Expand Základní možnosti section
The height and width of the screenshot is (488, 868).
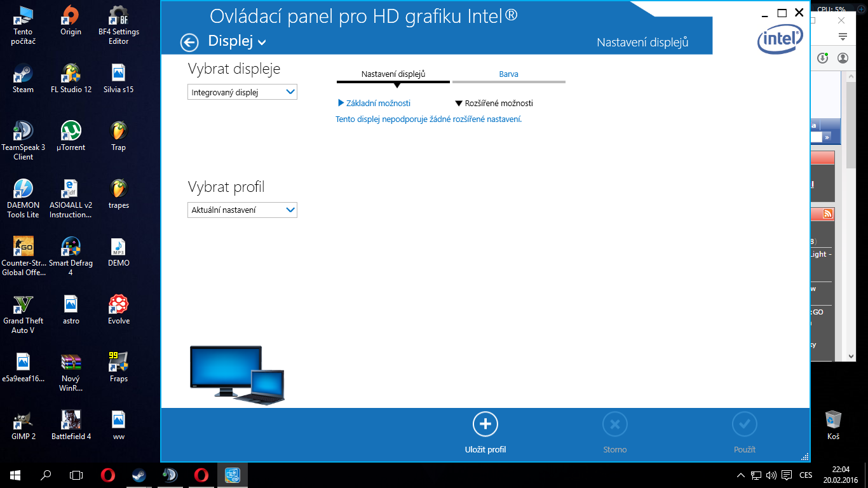(374, 103)
